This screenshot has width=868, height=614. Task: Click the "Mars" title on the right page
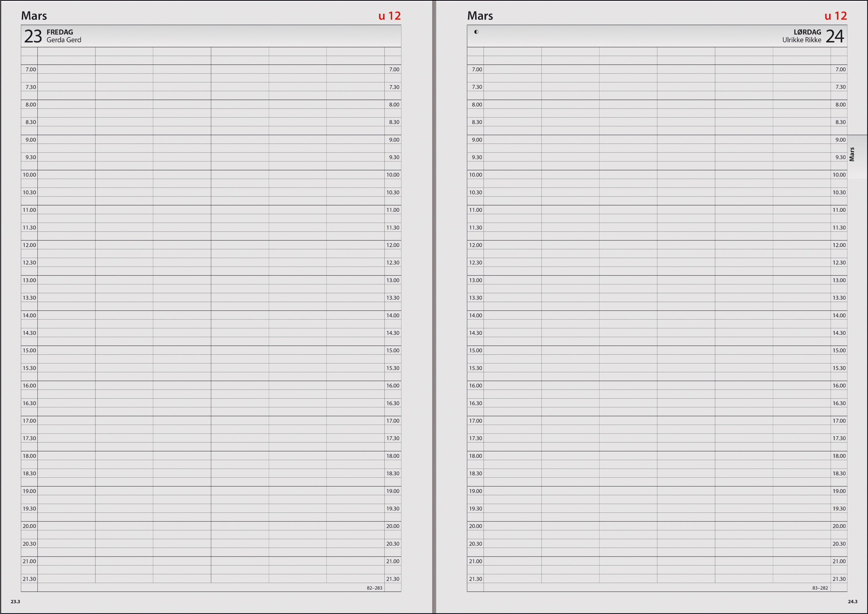pos(480,16)
